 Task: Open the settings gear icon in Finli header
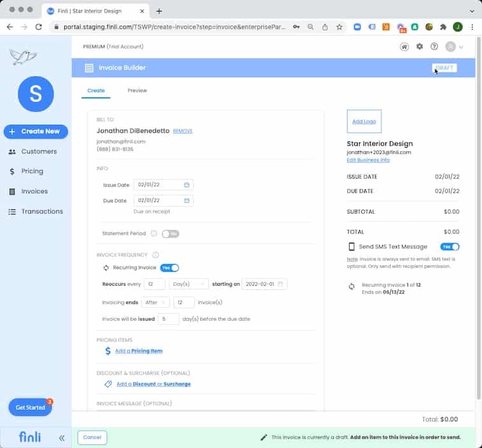[420, 46]
